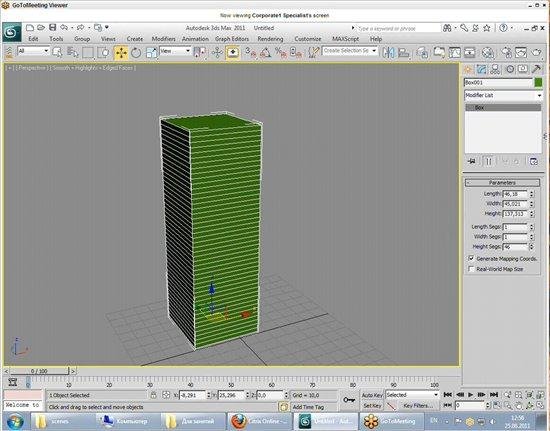Open the Select by Name tool

coord(73,52)
